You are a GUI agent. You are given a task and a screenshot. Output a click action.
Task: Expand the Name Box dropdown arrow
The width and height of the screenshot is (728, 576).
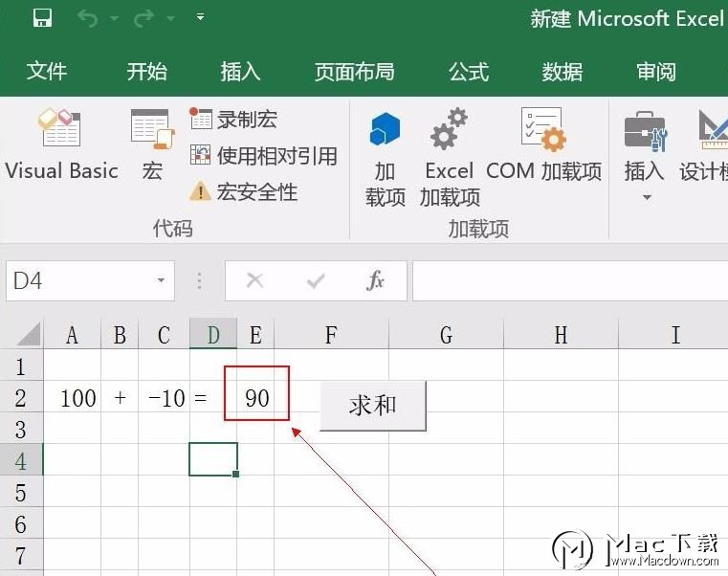click(161, 280)
